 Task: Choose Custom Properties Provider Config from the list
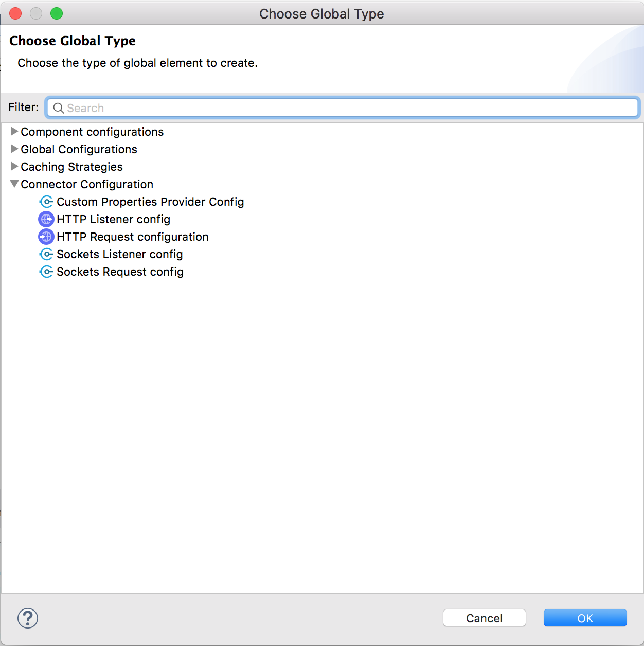coord(150,202)
